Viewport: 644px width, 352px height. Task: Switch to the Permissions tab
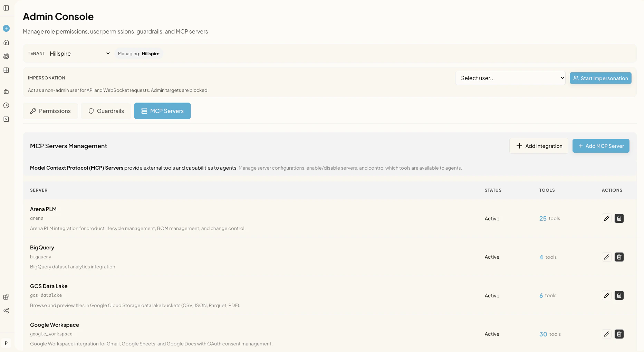tap(50, 111)
